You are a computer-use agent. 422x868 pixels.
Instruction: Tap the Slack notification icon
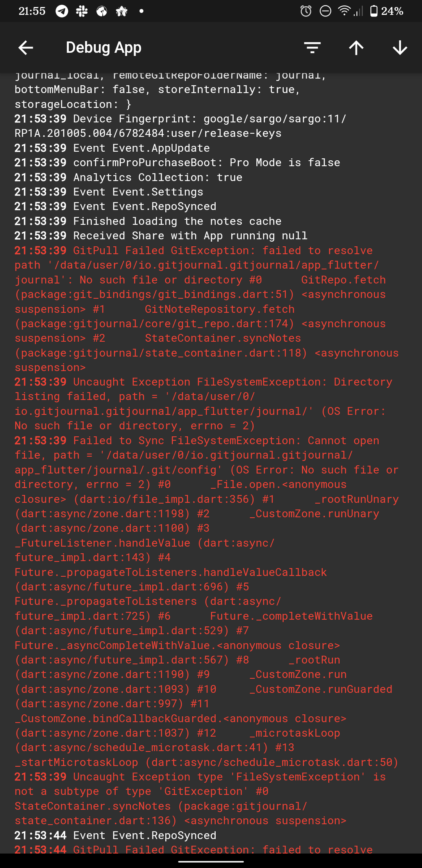click(x=80, y=11)
